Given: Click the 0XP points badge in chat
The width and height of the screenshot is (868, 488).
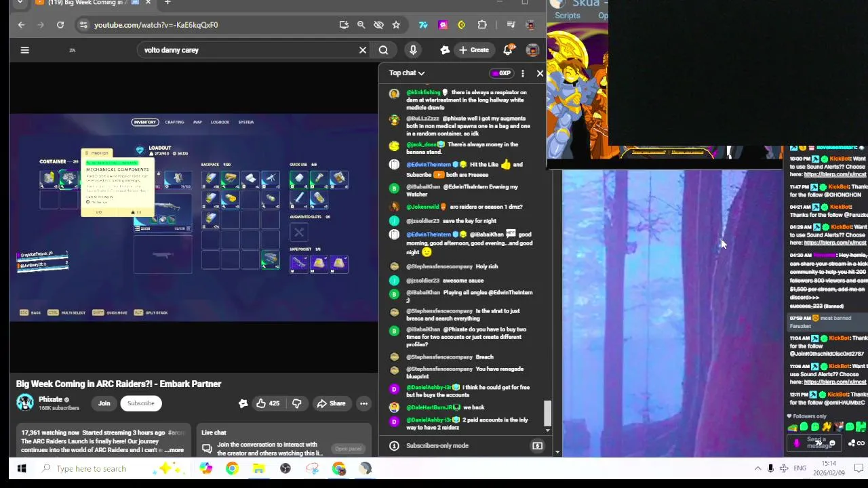Looking at the screenshot, I should tap(502, 73).
